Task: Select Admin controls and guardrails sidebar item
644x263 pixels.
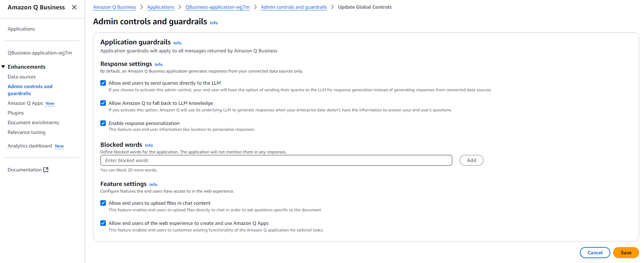Action: tap(30, 90)
